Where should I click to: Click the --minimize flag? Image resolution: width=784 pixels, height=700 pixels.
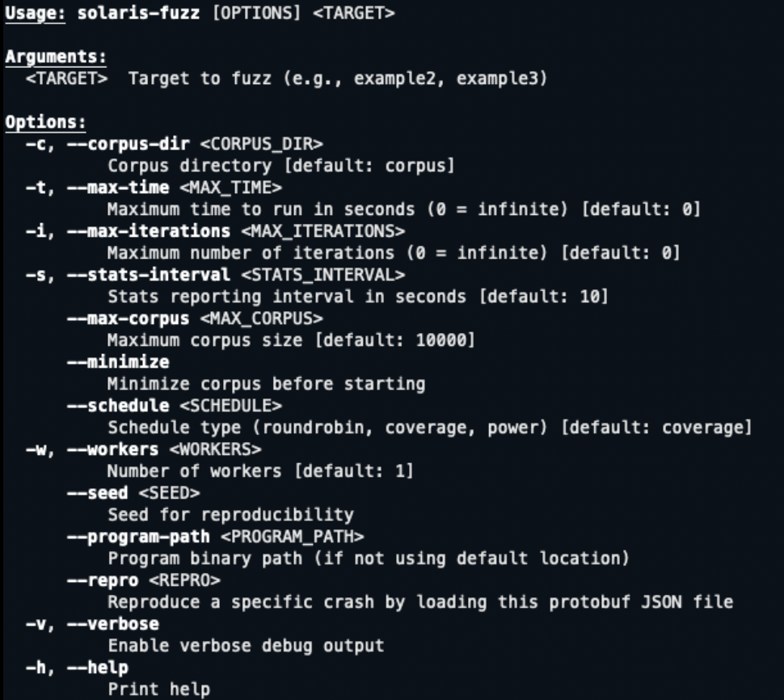pos(118,362)
